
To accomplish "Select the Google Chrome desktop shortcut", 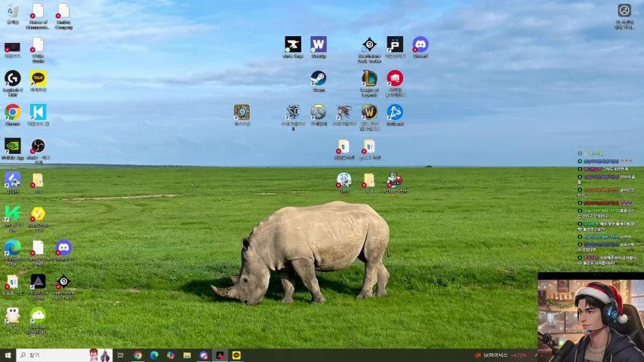I will click(x=12, y=112).
